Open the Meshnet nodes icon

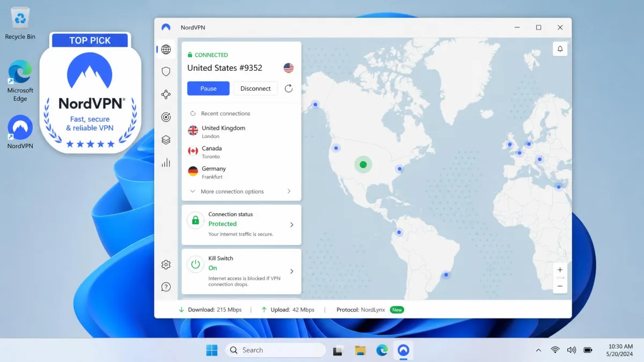[166, 94]
